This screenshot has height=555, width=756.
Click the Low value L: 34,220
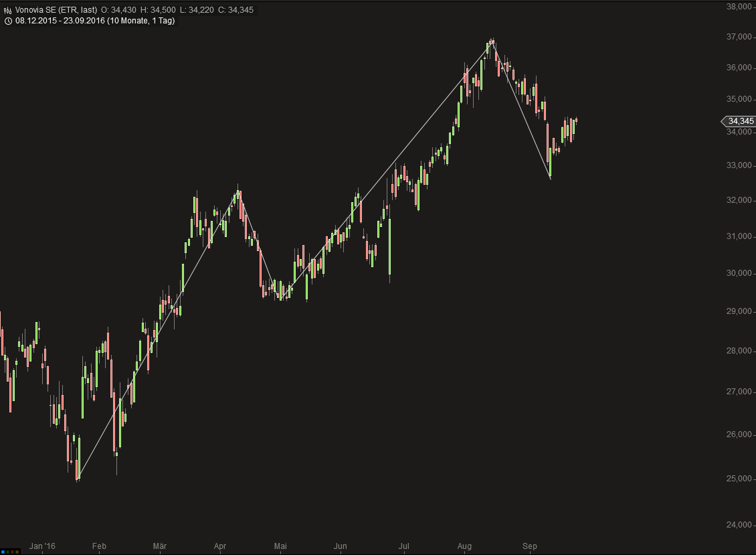tap(197, 9)
